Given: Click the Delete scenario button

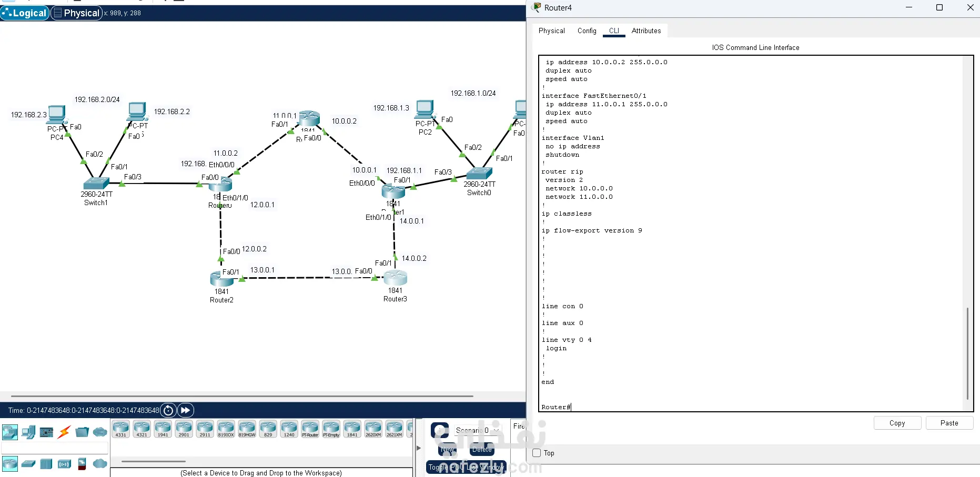Looking at the screenshot, I should point(482,450).
